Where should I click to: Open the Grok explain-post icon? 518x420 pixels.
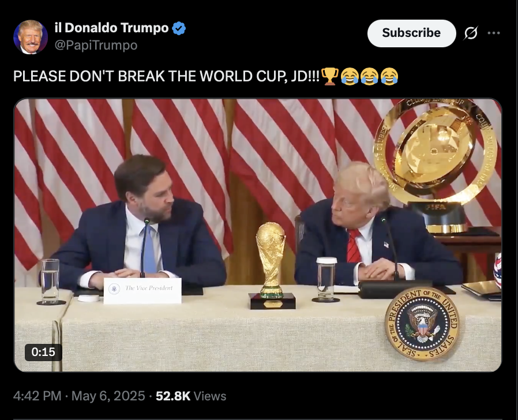(471, 33)
